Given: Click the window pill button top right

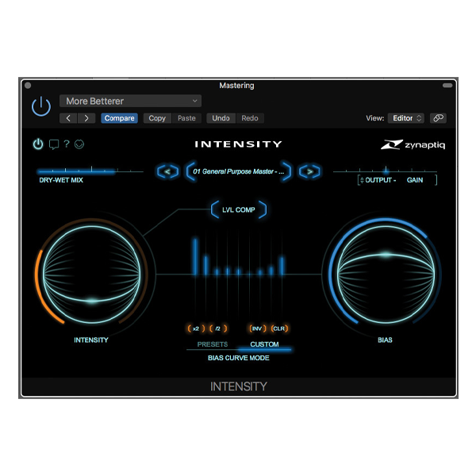Looking at the screenshot, I should point(447,86).
